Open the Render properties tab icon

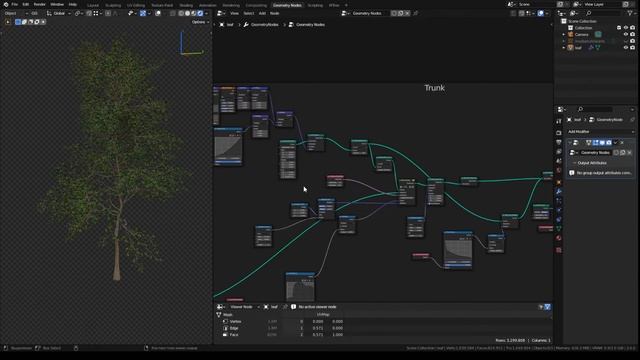[559, 133]
